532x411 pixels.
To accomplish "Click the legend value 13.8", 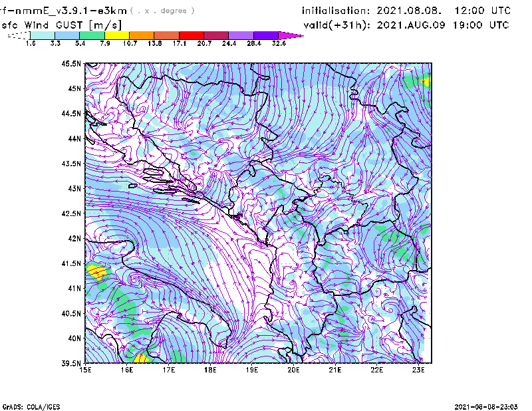I will coord(155,43).
